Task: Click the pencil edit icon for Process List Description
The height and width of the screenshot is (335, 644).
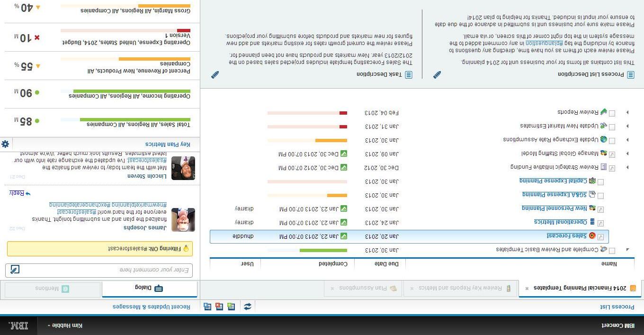Action: [x=437, y=75]
